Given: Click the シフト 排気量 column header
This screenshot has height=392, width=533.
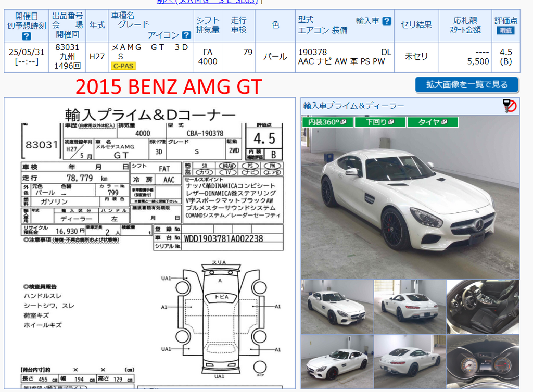Looking at the screenshot, I should (208, 25).
